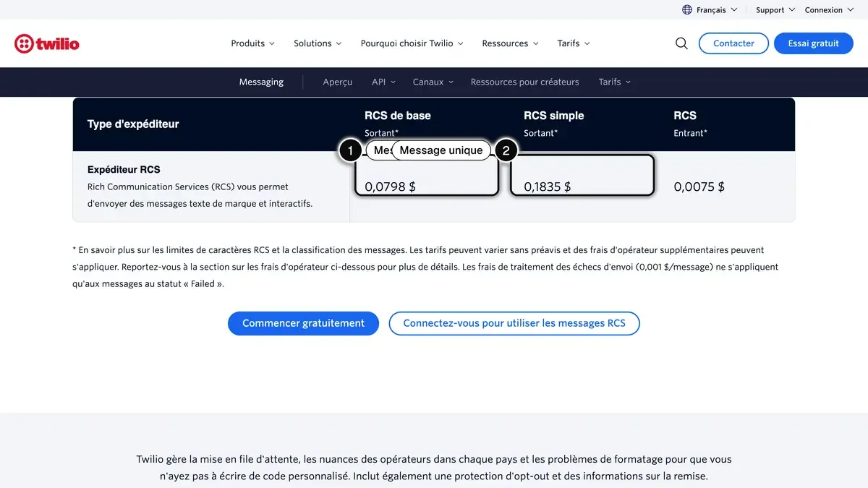
Task: Click the RCS Entrant column header
Action: 690,123
